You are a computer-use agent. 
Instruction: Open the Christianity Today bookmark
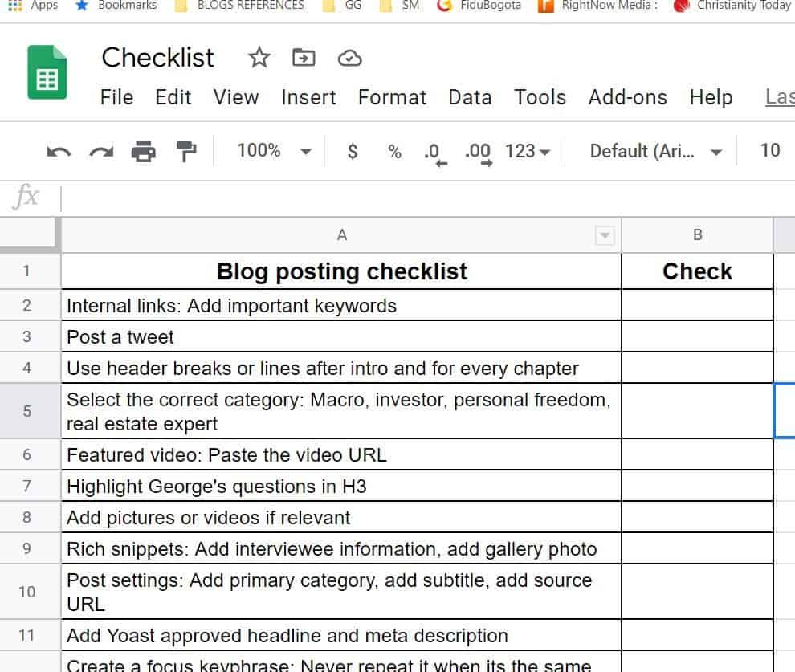(732, 6)
